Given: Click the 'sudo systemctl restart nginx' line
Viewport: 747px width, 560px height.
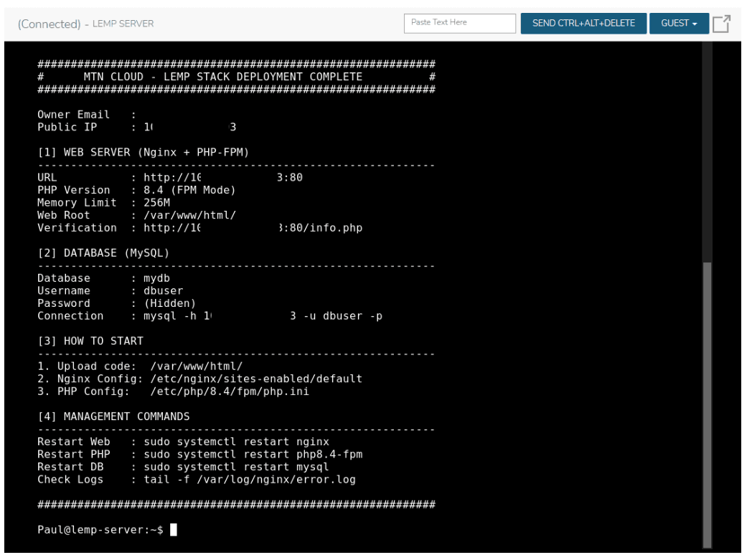Looking at the screenshot, I should pos(184,442).
